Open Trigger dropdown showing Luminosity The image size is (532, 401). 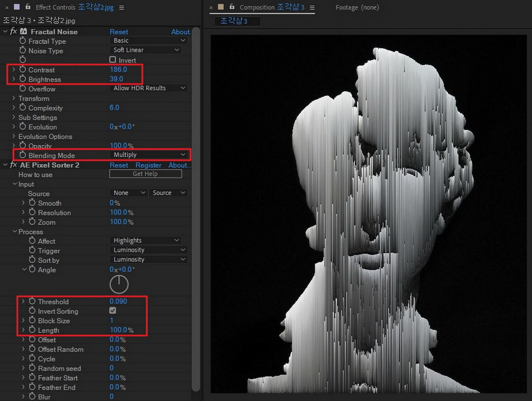(x=149, y=250)
